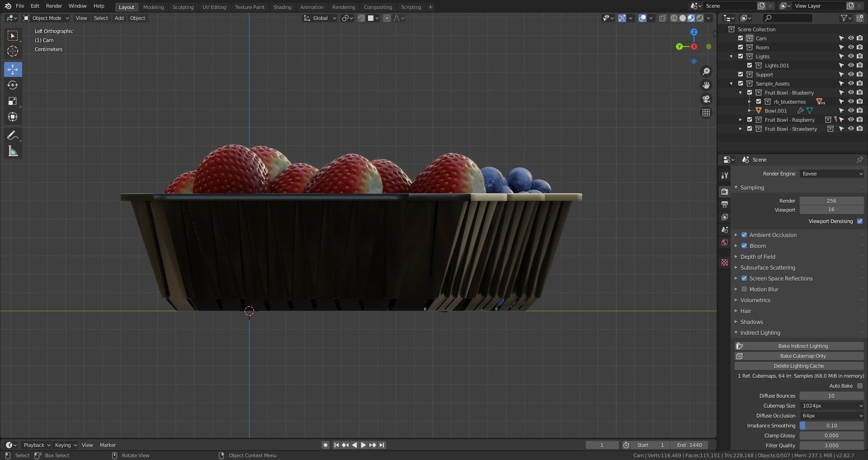Pick the Measure tool
The height and width of the screenshot is (460, 868).
pos(13,152)
